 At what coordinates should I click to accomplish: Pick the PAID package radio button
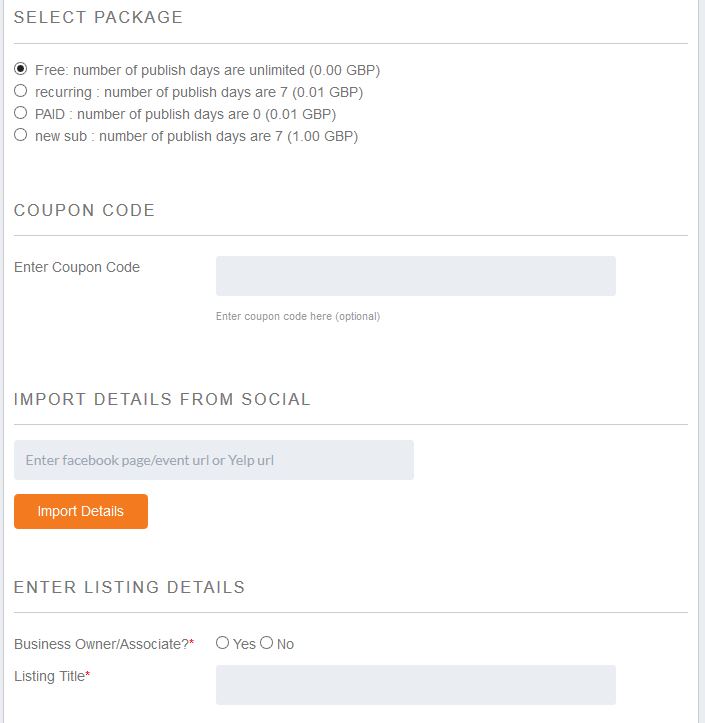pos(21,113)
